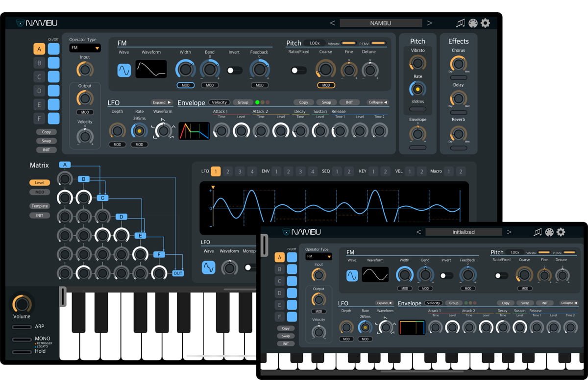
Task: Select ENV 3 modulation tab
Action: tap(300, 171)
